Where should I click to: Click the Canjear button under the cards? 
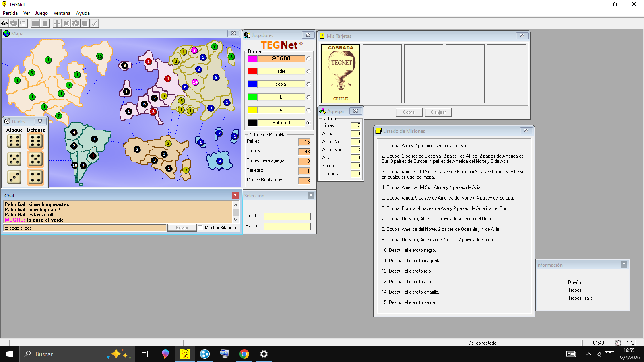(x=438, y=112)
